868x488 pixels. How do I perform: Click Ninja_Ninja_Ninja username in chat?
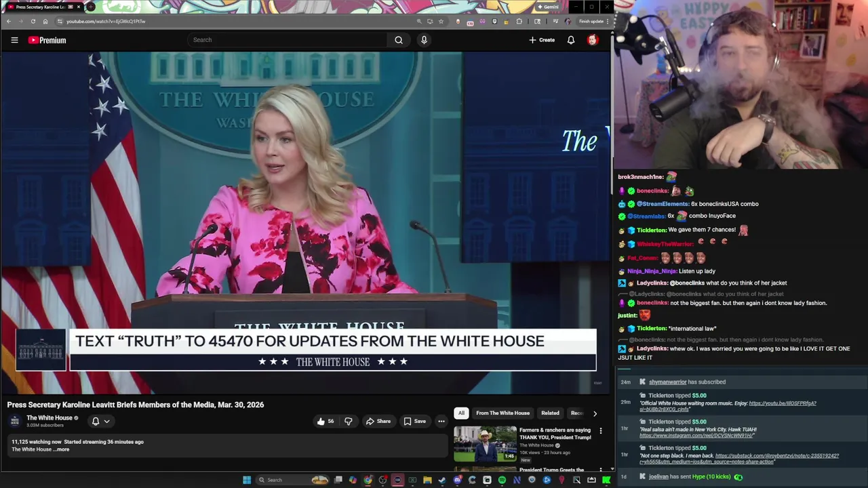[x=652, y=271]
